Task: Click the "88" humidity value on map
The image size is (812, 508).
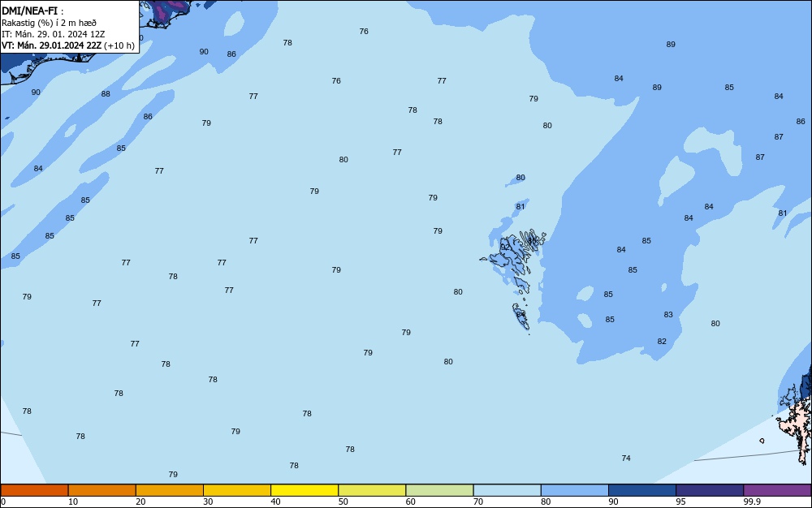Action: [x=106, y=93]
